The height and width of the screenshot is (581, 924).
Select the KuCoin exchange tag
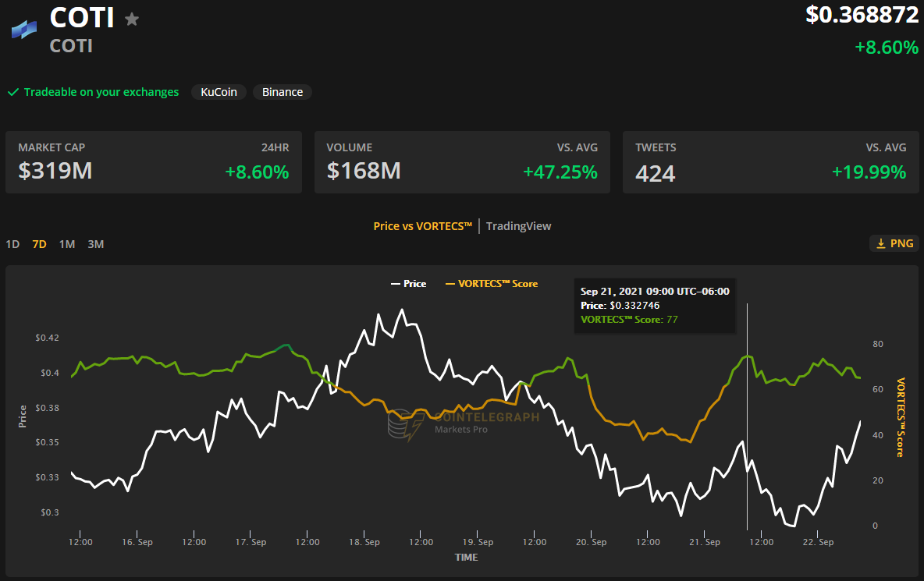[x=219, y=93]
